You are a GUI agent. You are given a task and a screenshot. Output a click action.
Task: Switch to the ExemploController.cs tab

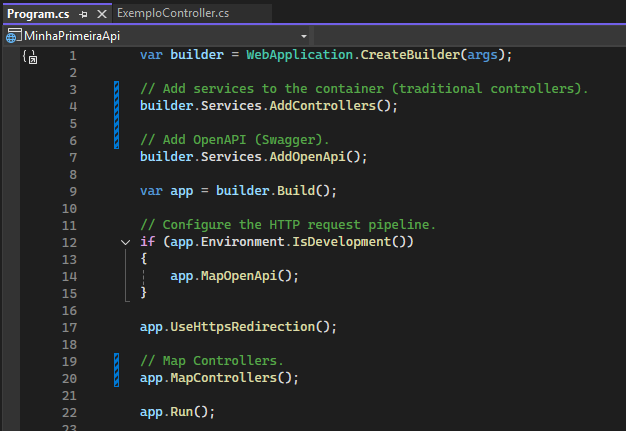pos(173,13)
